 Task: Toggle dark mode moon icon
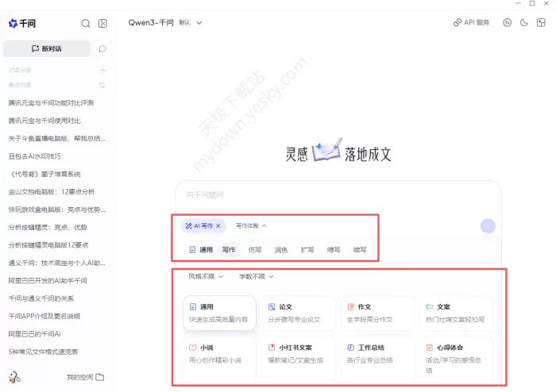pos(524,23)
